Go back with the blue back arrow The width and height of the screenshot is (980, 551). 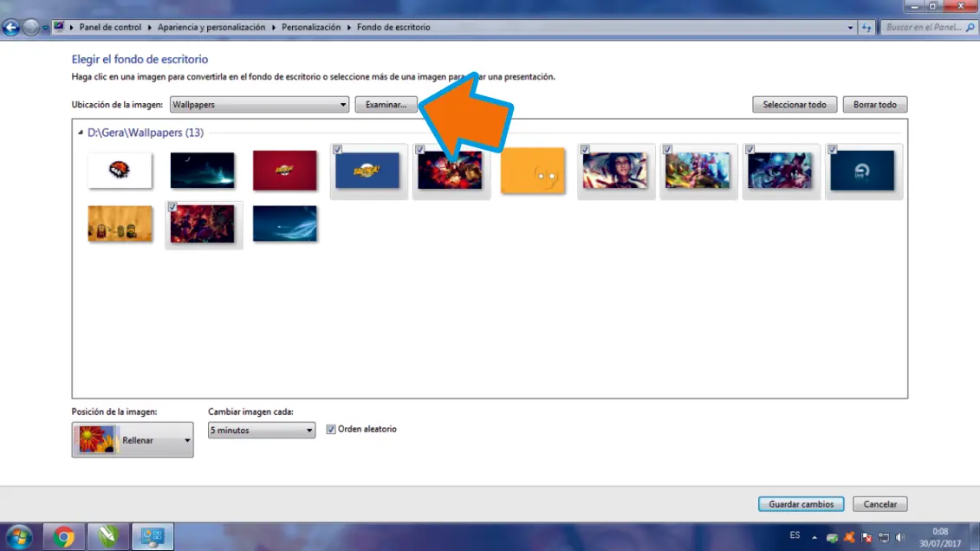point(10,28)
